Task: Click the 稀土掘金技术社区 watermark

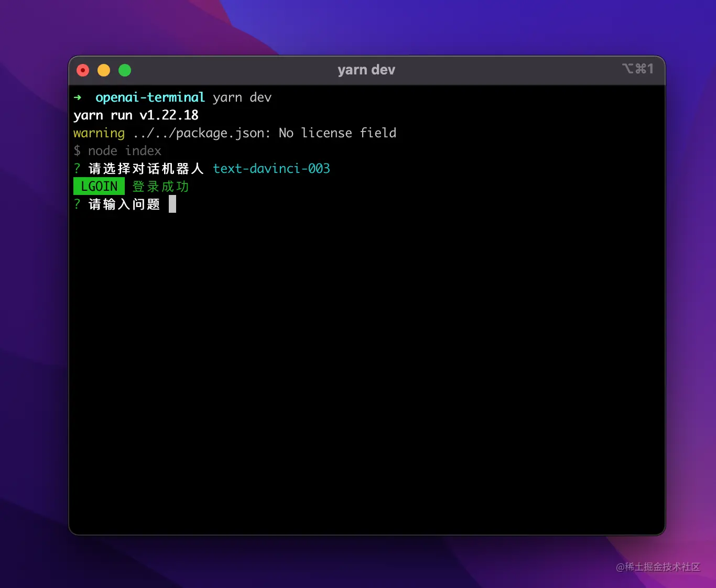Action: tap(658, 567)
